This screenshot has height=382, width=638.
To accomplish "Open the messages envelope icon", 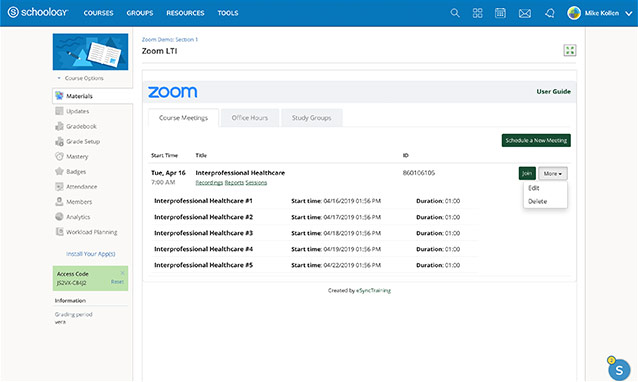I will coord(525,13).
